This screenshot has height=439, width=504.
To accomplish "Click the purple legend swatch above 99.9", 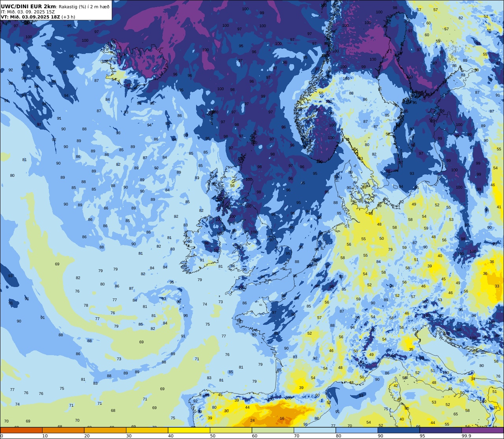I will [482, 430].
